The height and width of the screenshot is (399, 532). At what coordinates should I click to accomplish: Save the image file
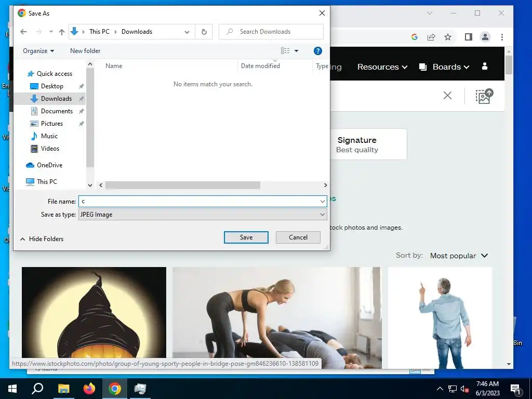click(x=246, y=237)
